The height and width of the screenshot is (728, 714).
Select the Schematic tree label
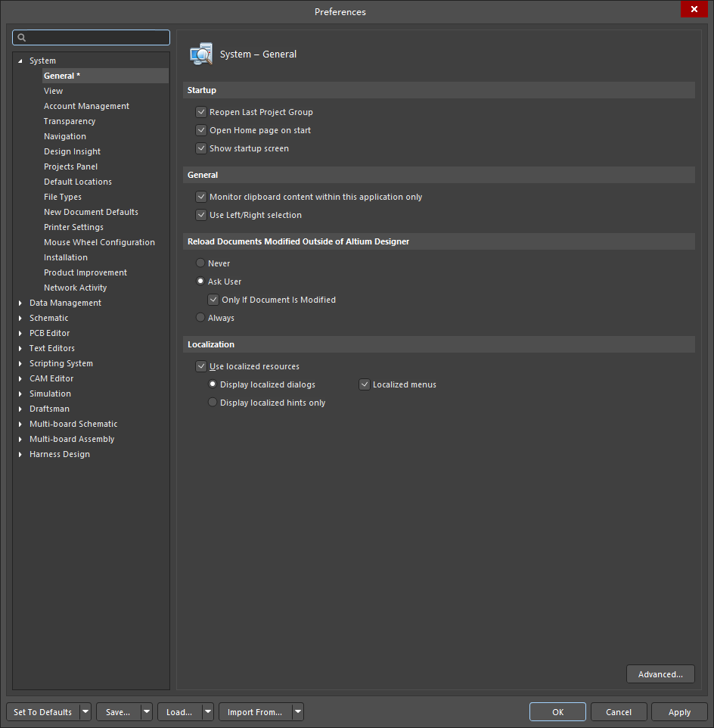pos(48,318)
